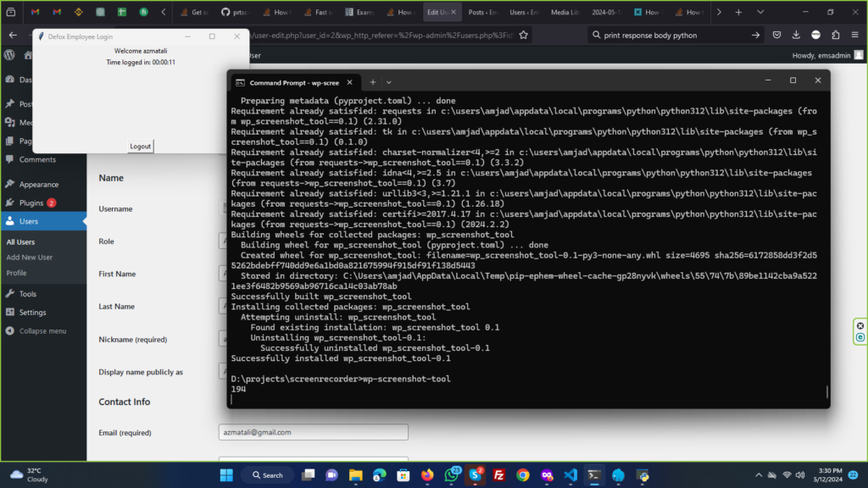Click the Email (required) input field

click(313, 432)
